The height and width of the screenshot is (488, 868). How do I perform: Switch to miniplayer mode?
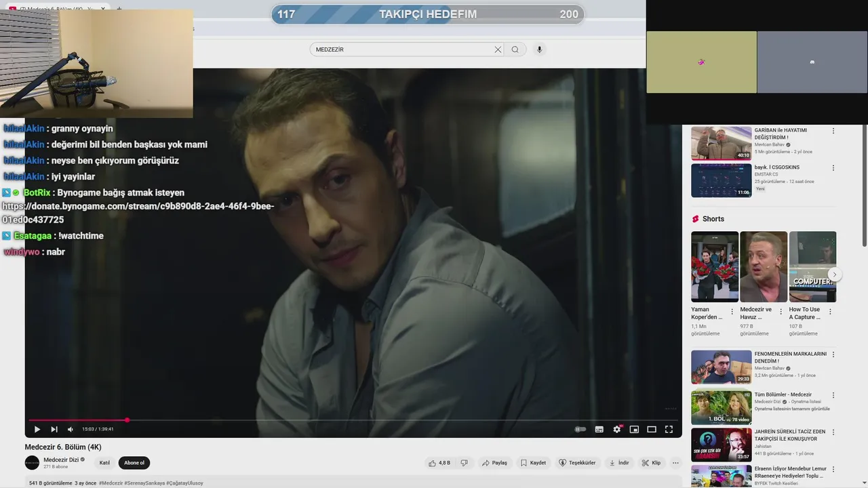coord(634,429)
